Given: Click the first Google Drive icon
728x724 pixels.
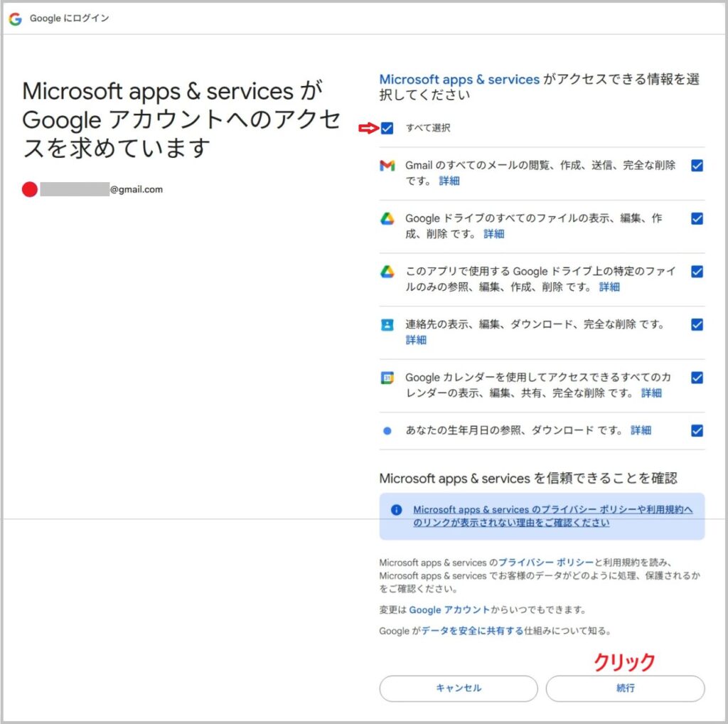Looking at the screenshot, I should (387, 219).
